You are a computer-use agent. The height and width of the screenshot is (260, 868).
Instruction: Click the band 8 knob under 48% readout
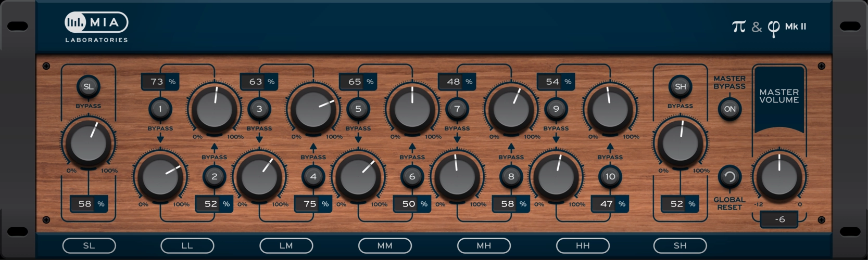[x=511, y=108]
